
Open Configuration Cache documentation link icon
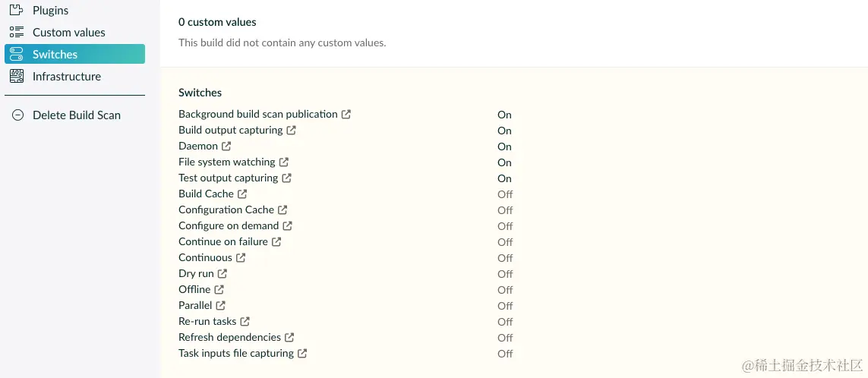pos(282,210)
